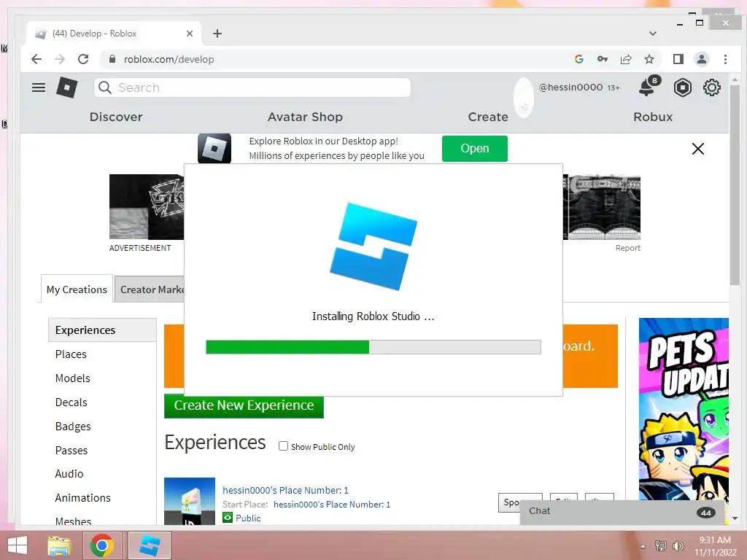
Task: Open Discover in navigation bar
Action: click(x=116, y=117)
